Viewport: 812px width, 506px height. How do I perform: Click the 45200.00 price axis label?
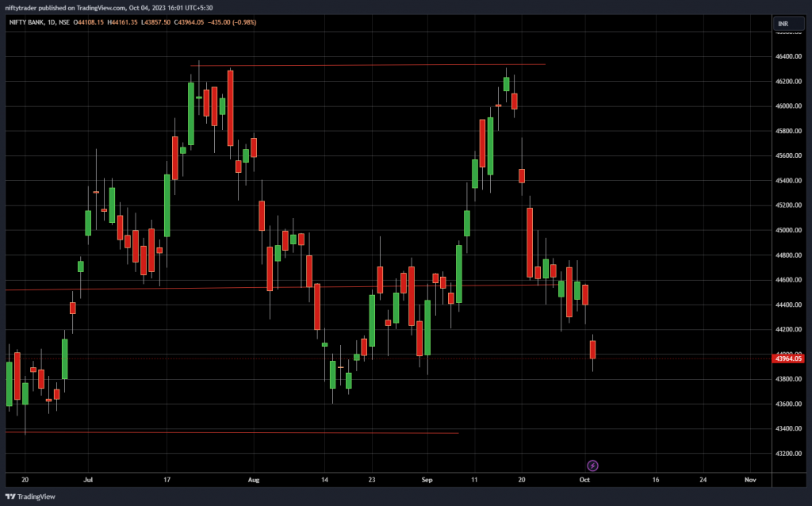pos(788,205)
